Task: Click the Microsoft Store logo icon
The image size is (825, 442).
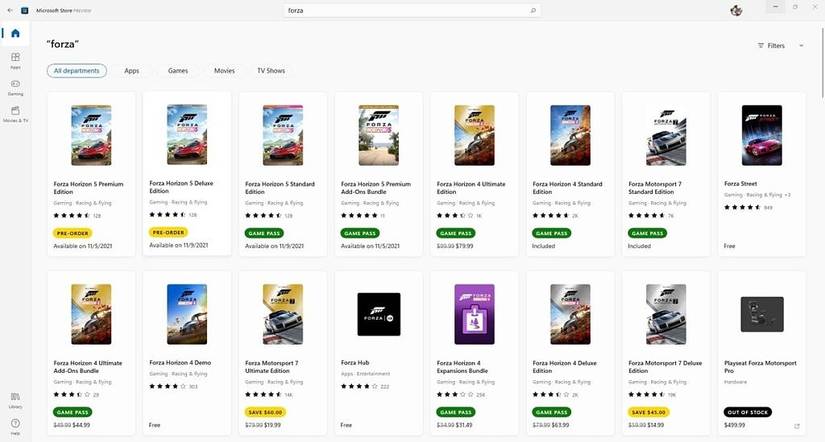Action: (25, 10)
